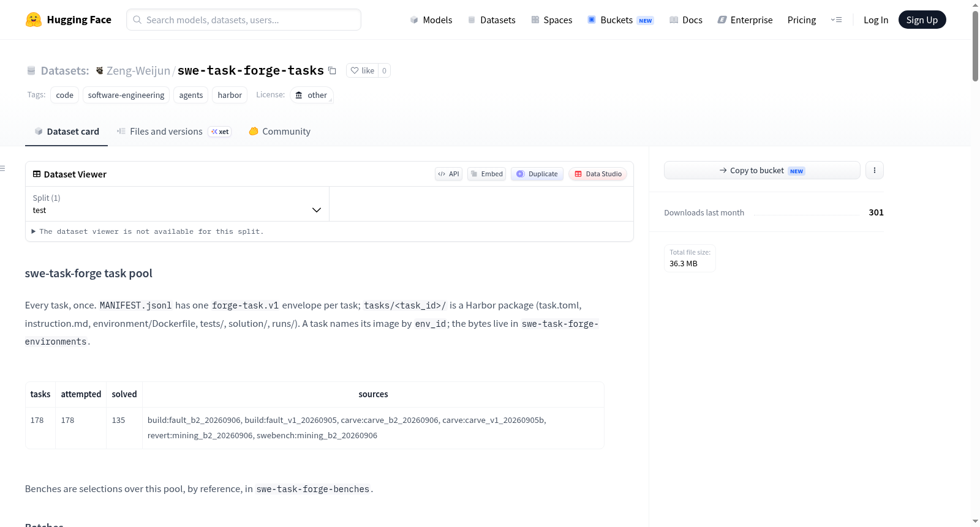The height and width of the screenshot is (527, 980).
Task: Click the Datasets breadcrumb label
Action: [x=65, y=70]
